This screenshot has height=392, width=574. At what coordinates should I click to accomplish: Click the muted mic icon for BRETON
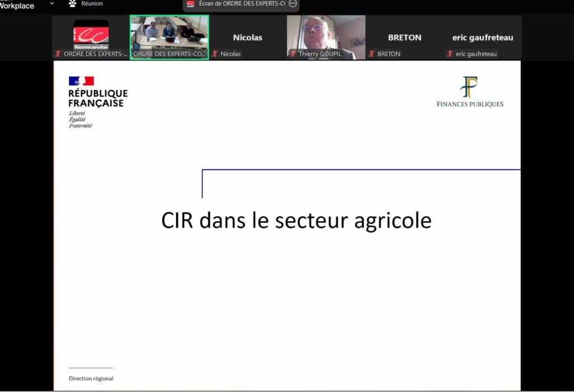[372, 54]
